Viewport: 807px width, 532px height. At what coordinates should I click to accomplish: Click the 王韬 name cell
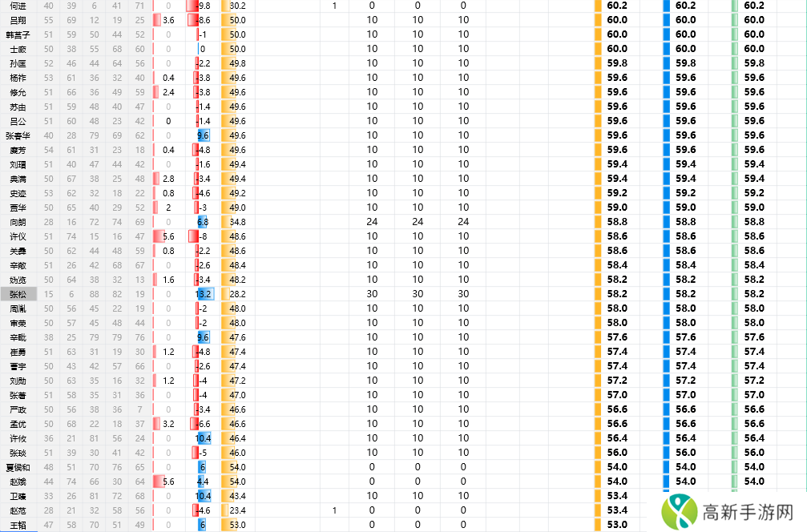[18, 525]
